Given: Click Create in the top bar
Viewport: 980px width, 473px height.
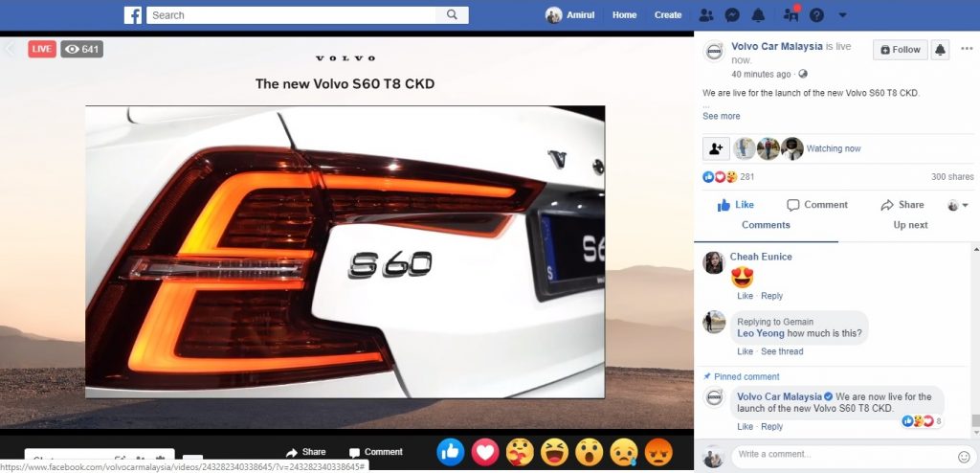Looking at the screenshot, I should click(x=667, y=15).
